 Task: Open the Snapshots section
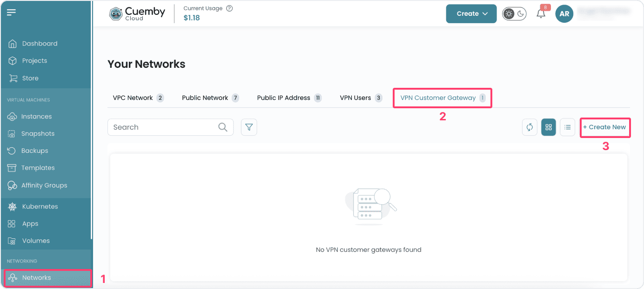37,133
